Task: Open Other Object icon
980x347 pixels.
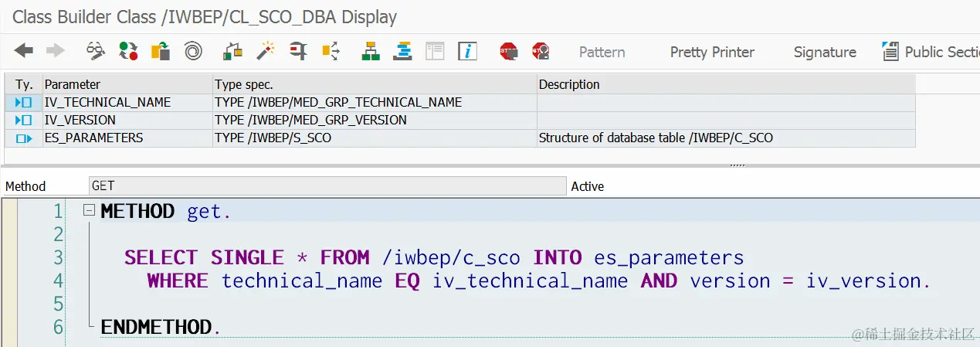Action: 160,51
